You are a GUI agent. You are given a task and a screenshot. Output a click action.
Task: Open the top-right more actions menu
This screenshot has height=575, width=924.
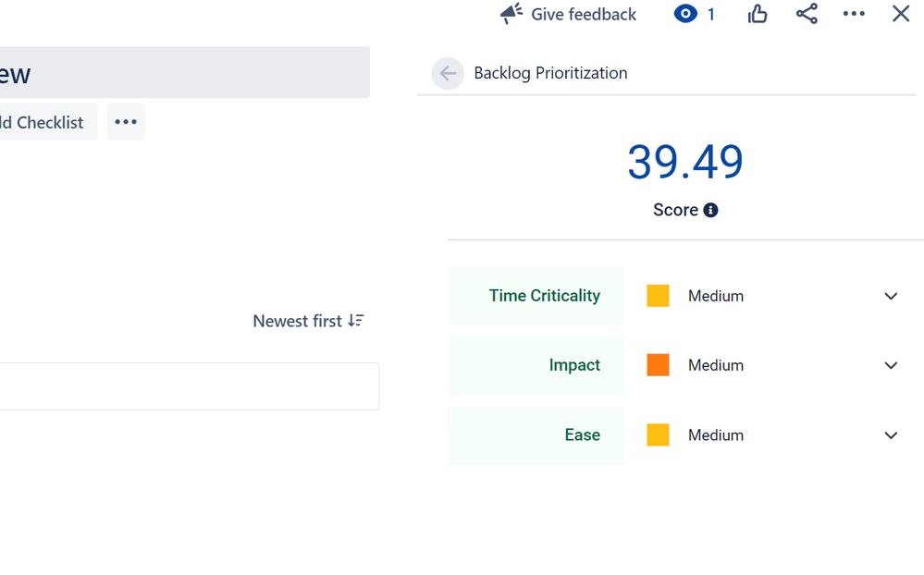(854, 14)
